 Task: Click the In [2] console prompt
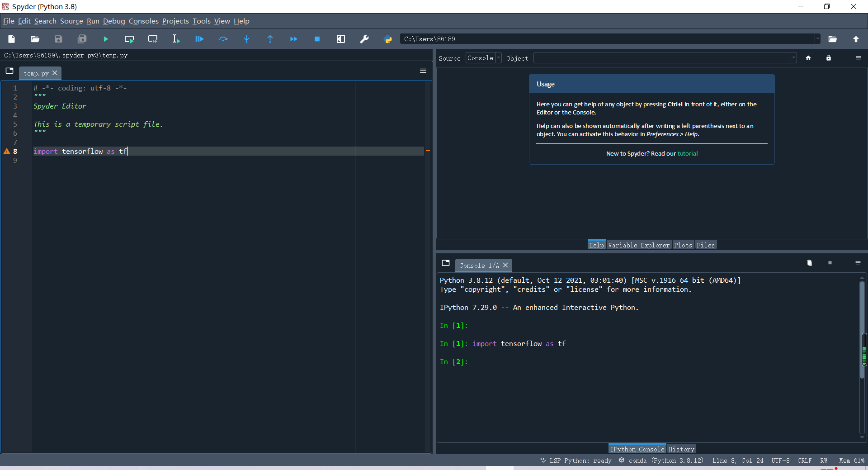pos(454,362)
